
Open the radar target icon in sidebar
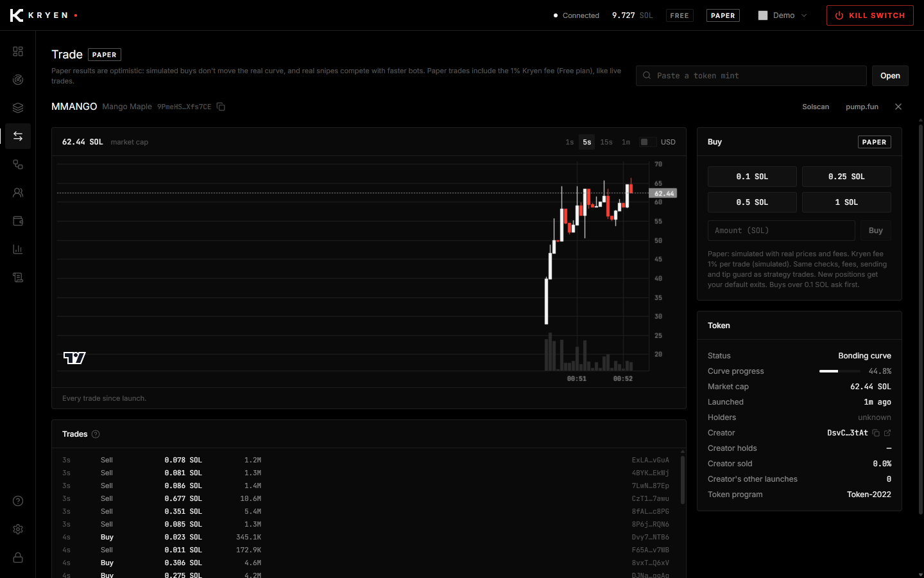click(18, 80)
